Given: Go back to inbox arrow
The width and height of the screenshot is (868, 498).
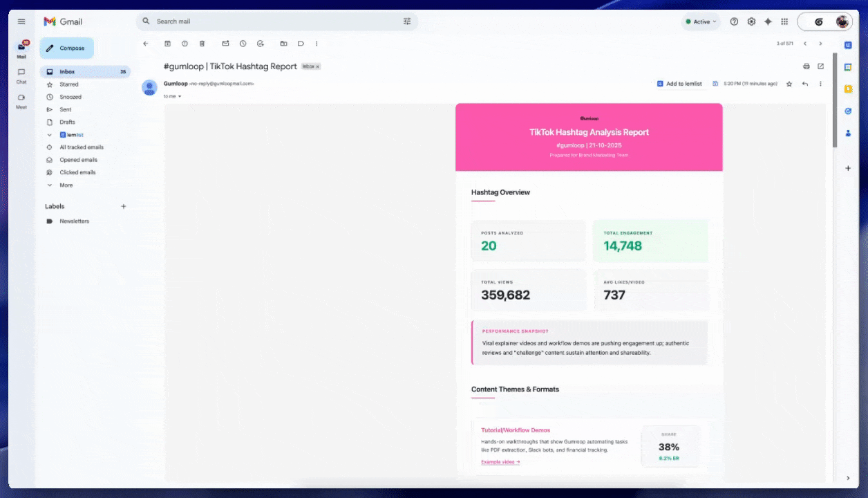Looking at the screenshot, I should pyautogui.click(x=145, y=44).
